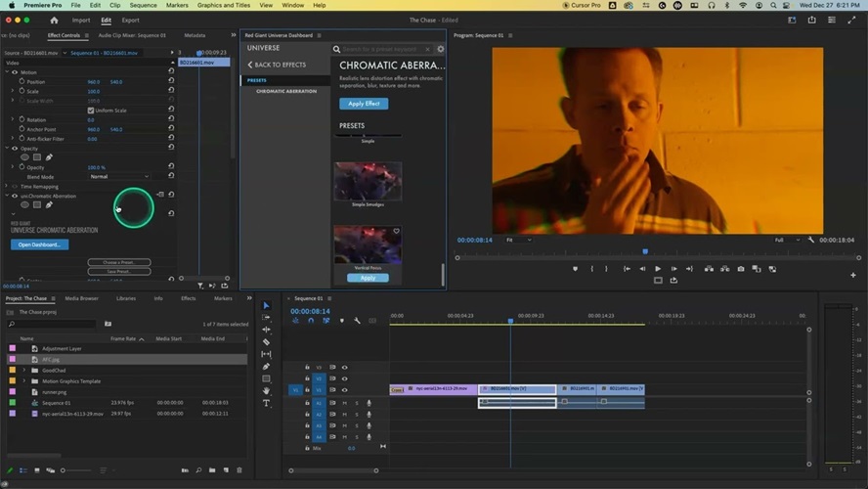
Task: Open Program monitor settings wrench
Action: tap(811, 240)
